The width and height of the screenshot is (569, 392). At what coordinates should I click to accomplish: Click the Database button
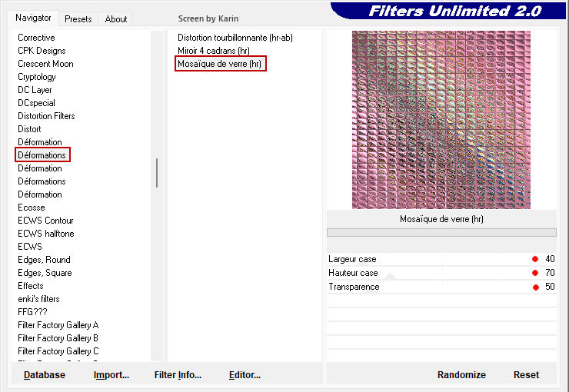point(45,375)
